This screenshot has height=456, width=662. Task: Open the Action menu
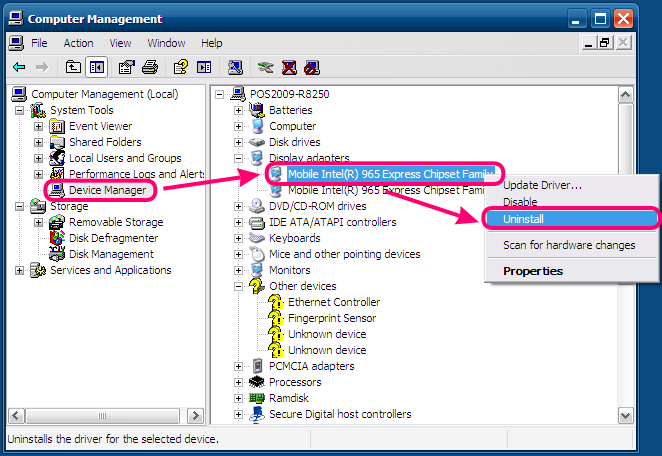click(x=78, y=43)
